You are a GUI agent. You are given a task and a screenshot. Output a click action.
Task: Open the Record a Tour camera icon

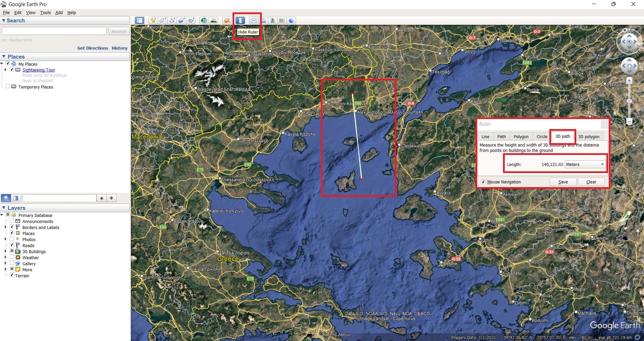tap(191, 20)
